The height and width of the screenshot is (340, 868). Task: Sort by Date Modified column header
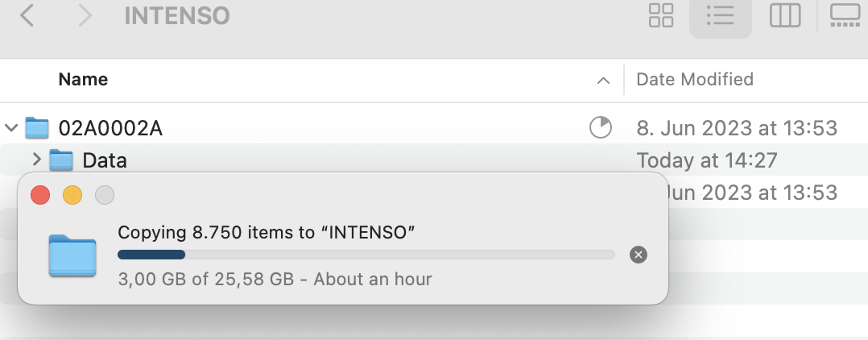[695, 80]
